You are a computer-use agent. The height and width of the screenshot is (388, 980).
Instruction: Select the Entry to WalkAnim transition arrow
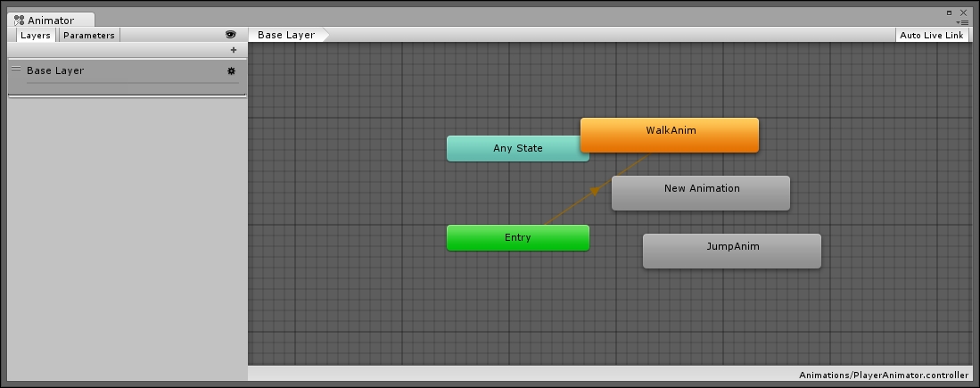click(595, 191)
